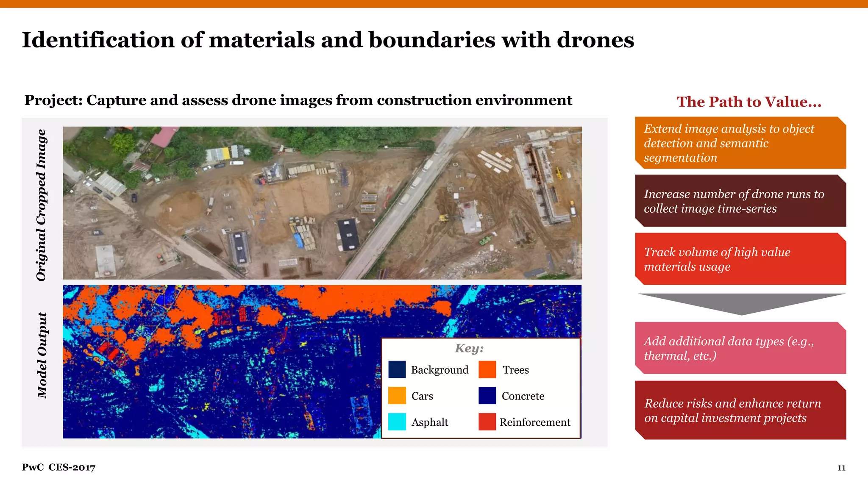Screen dimensions: 868x488
Task: Click the 'Trees' legend label
Action: point(515,370)
